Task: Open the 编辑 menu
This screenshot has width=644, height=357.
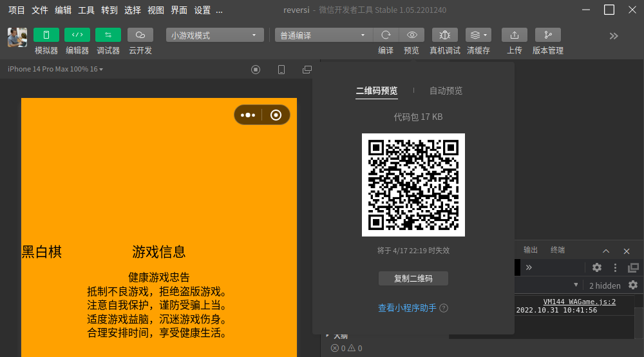Action: (63, 10)
